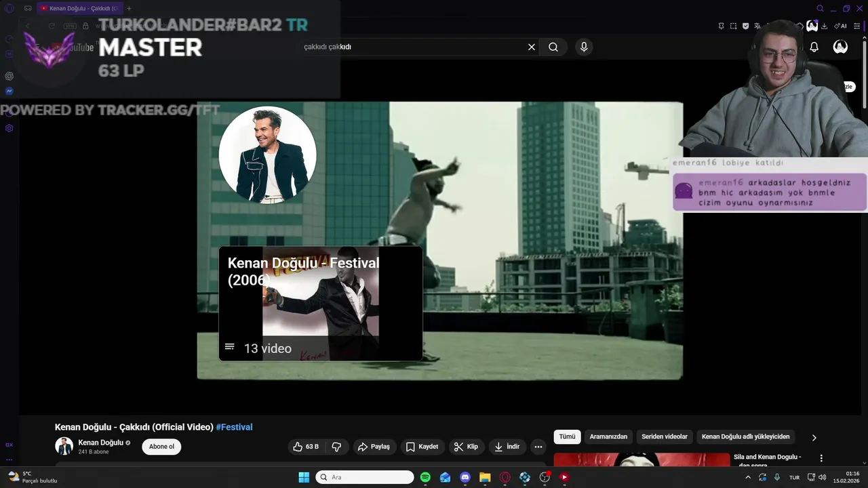Open Opera sidebar settings gear
This screenshot has height=488, width=868.
point(9,128)
